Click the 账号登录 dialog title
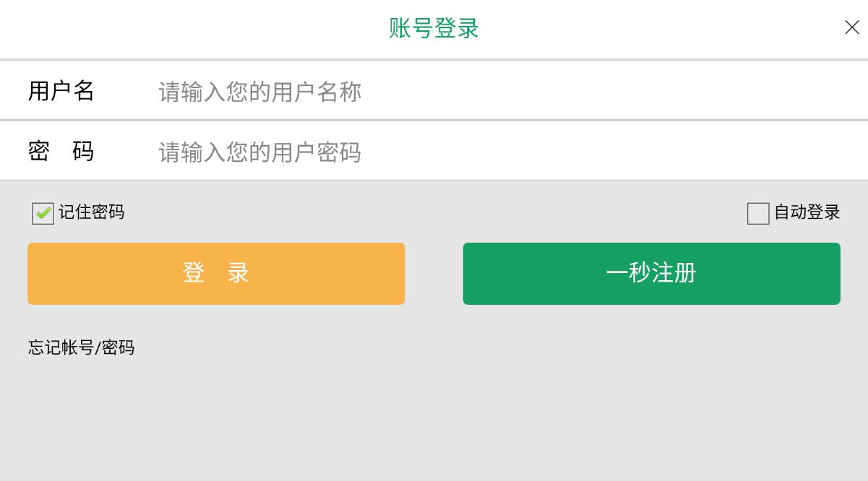The height and width of the screenshot is (481, 868). click(434, 29)
